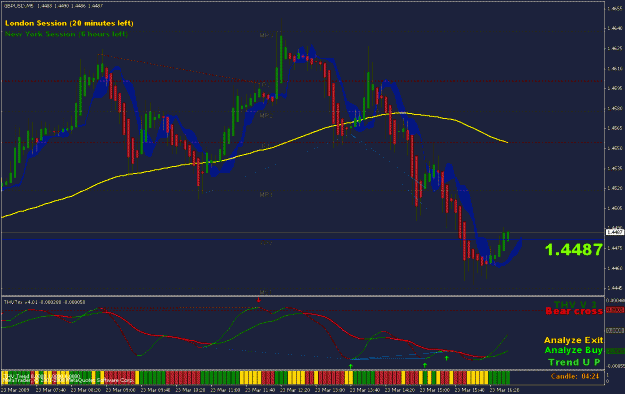Click the 'London Session (20 minutes left)' label
The width and height of the screenshot is (625, 394).
click(x=69, y=23)
